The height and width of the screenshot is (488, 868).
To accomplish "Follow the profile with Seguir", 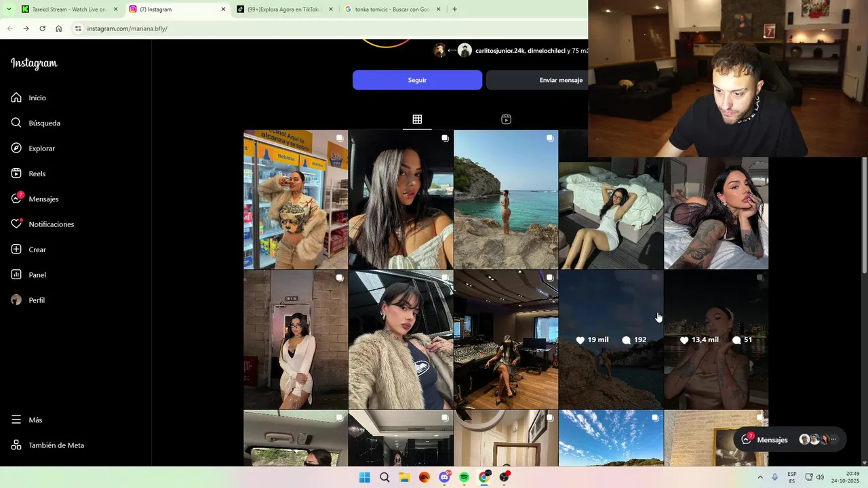I will tap(417, 80).
